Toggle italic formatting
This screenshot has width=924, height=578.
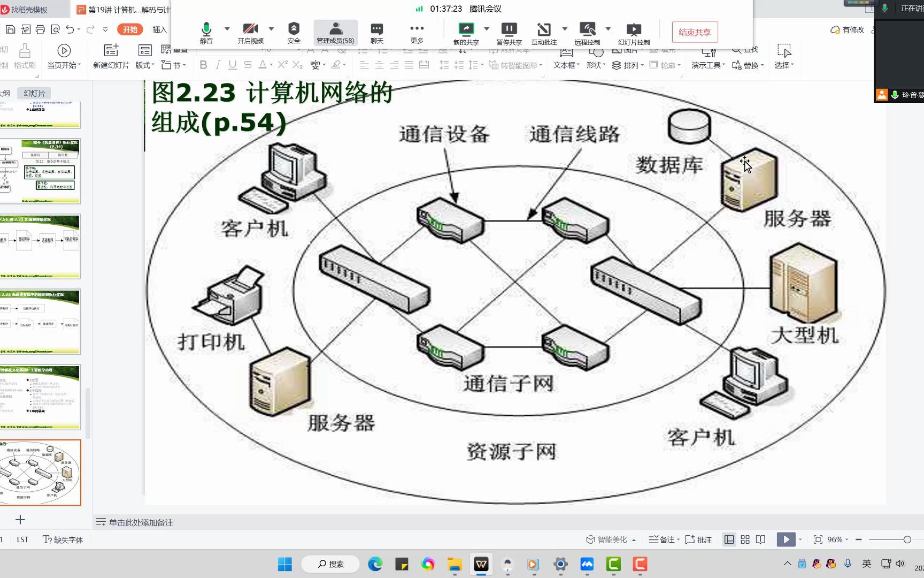click(x=218, y=65)
